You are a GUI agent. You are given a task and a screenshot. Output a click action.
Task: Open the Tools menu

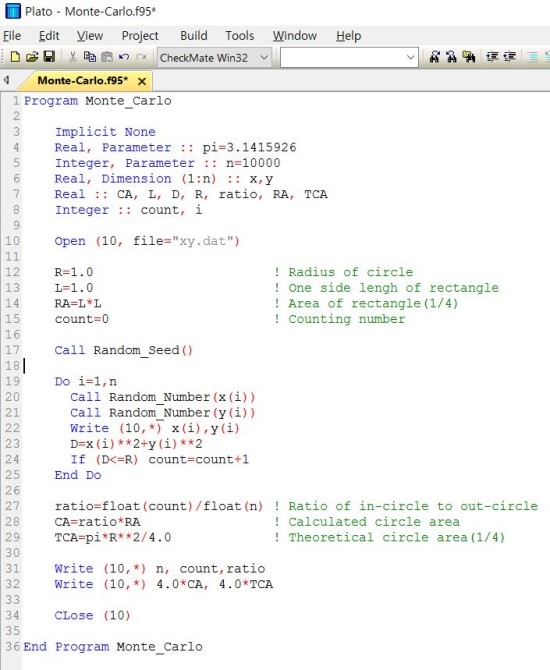tap(240, 36)
